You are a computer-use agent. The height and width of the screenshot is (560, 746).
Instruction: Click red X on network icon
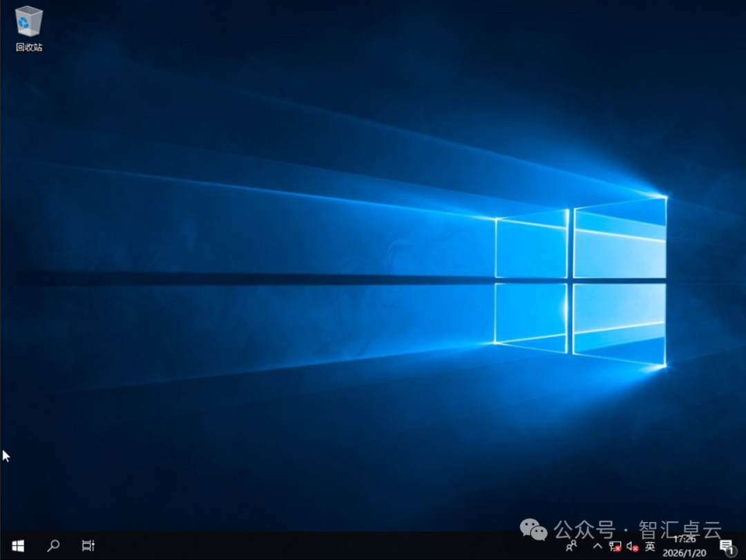click(618, 550)
